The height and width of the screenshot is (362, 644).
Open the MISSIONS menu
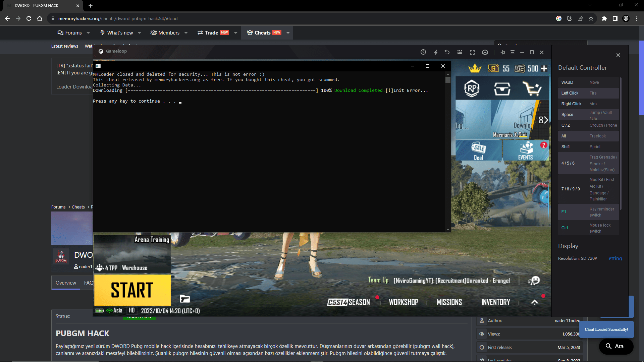[x=449, y=302]
